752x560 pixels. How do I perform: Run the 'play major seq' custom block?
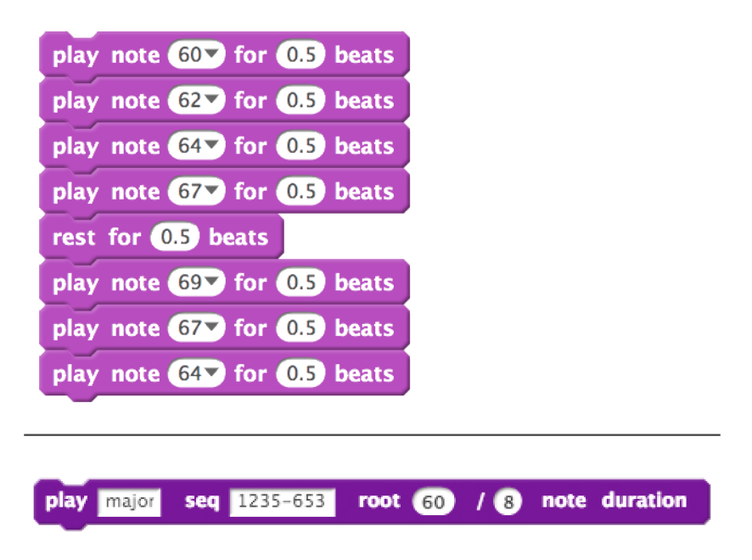[66, 501]
